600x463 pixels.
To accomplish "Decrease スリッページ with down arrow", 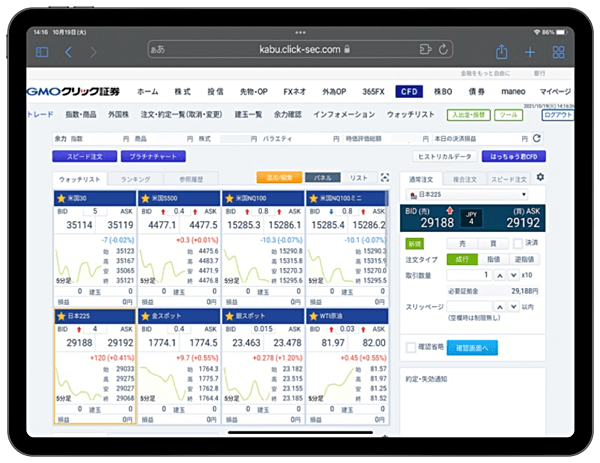I will tap(514, 307).
